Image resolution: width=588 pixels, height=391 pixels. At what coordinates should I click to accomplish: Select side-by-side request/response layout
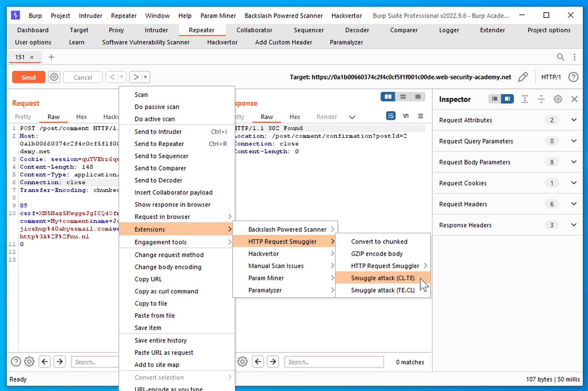[x=388, y=97]
